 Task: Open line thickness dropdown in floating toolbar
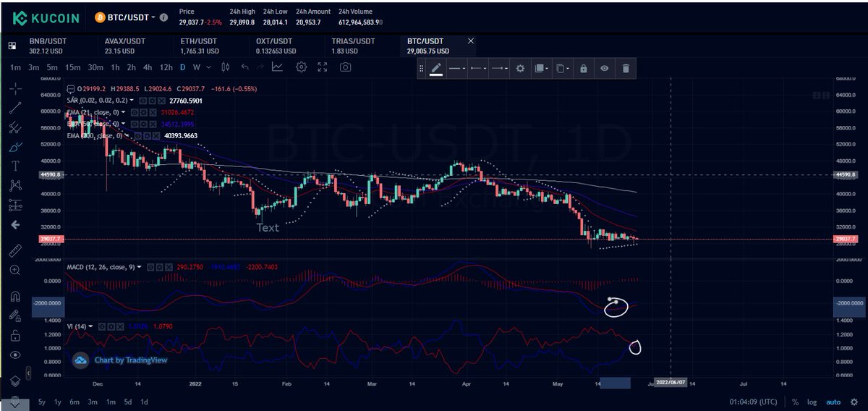click(x=458, y=69)
